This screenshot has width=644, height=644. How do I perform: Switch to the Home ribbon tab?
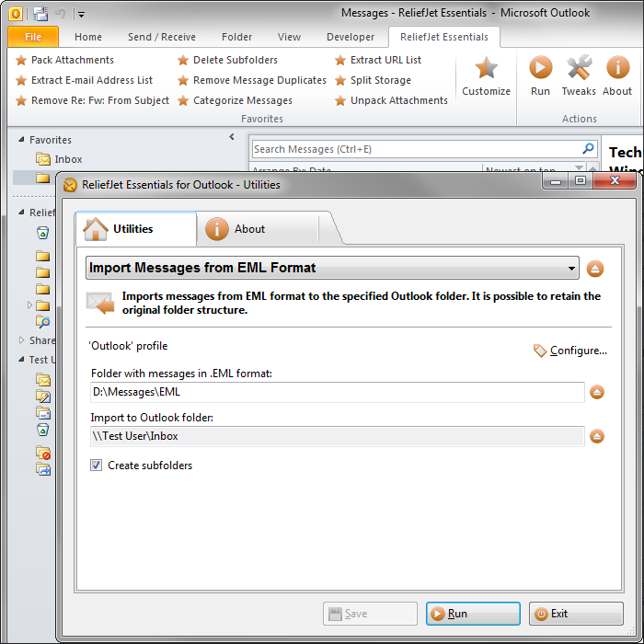pyautogui.click(x=88, y=37)
